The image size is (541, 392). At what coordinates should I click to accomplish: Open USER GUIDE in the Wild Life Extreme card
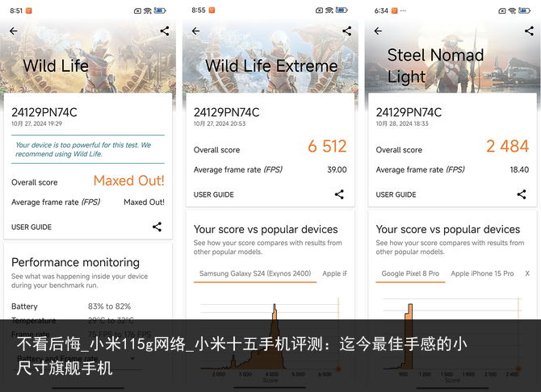pyautogui.click(x=213, y=195)
